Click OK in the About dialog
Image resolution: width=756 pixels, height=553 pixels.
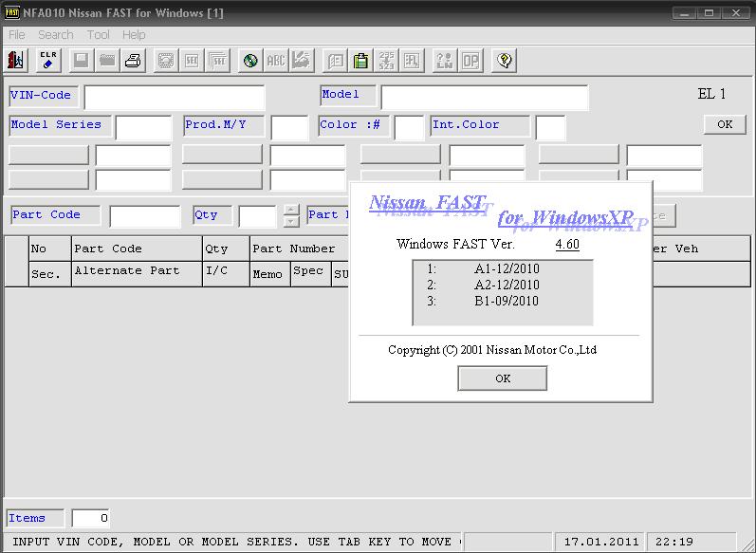503,378
